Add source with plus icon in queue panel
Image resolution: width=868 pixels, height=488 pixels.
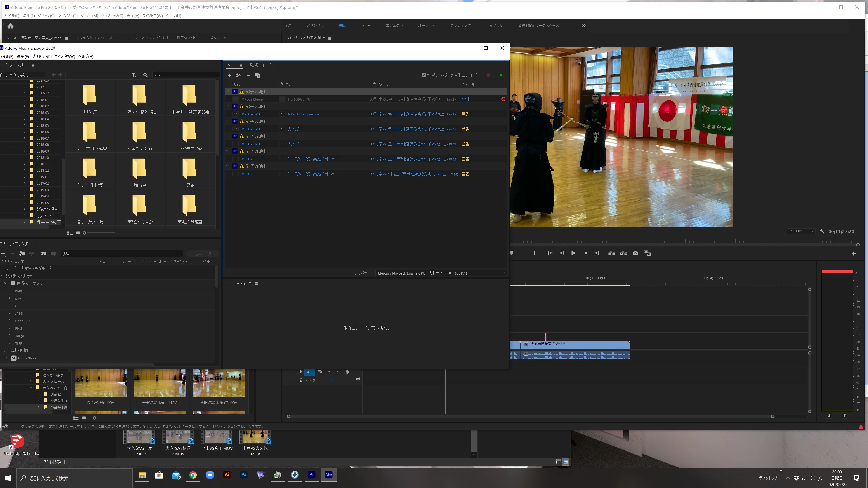point(229,75)
